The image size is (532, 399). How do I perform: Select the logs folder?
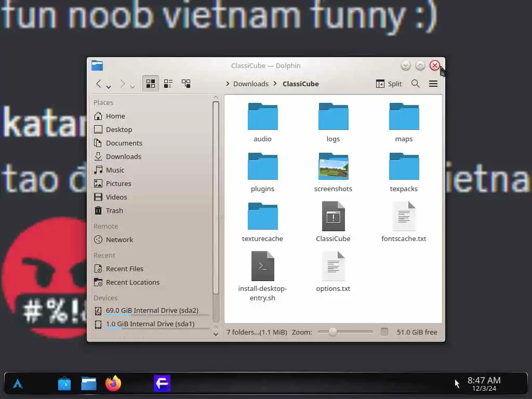click(x=333, y=122)
